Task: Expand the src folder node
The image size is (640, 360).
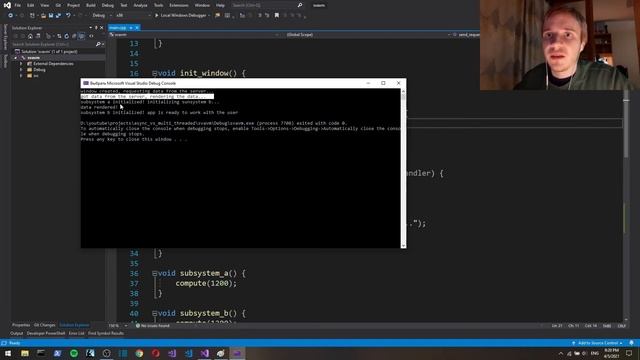Action: (x=21, y=76)
